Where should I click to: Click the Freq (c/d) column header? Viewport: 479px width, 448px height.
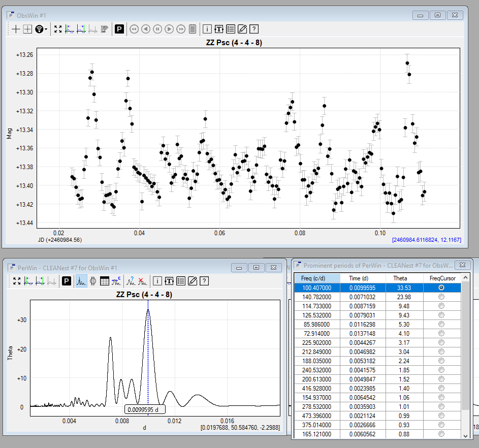coord(312,278)
